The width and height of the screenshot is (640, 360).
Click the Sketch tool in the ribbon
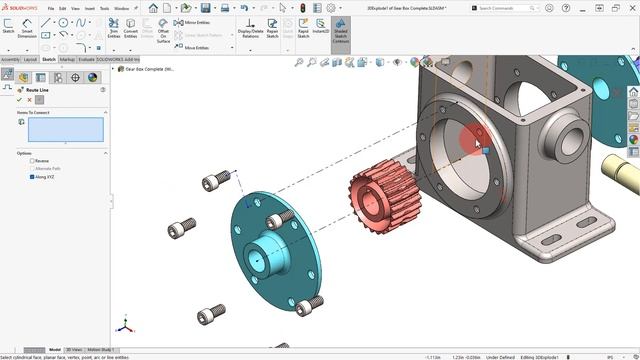point(8,27)
